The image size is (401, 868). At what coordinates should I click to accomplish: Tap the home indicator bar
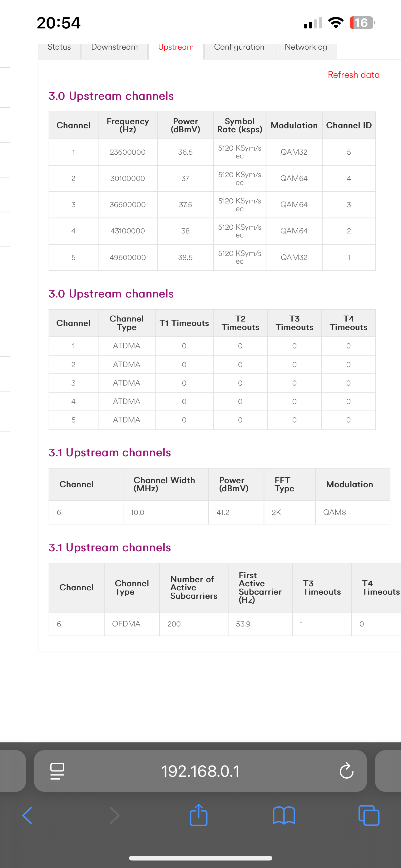[x=200, y=858]
